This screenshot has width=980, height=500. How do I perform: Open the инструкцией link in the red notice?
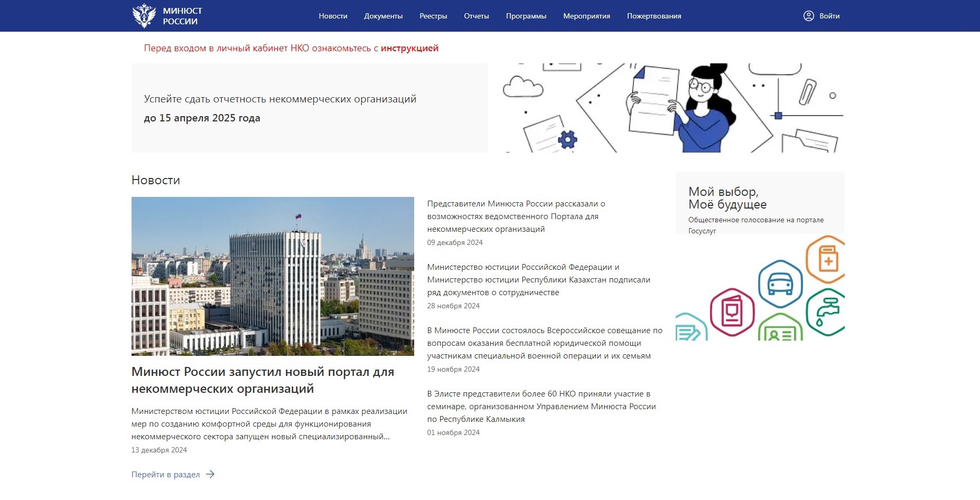tap(409, 48)
